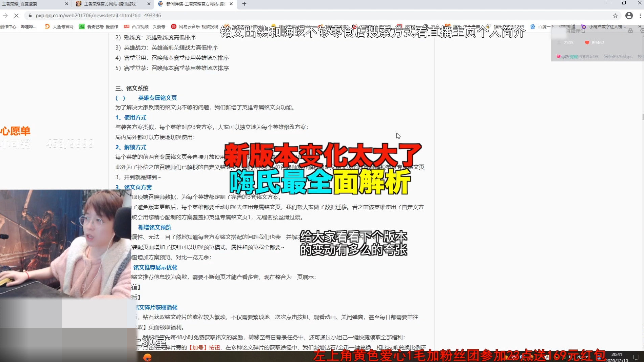View site info via lock icon
The width and height of the screenshot is (644, 362).
[30, 16]
